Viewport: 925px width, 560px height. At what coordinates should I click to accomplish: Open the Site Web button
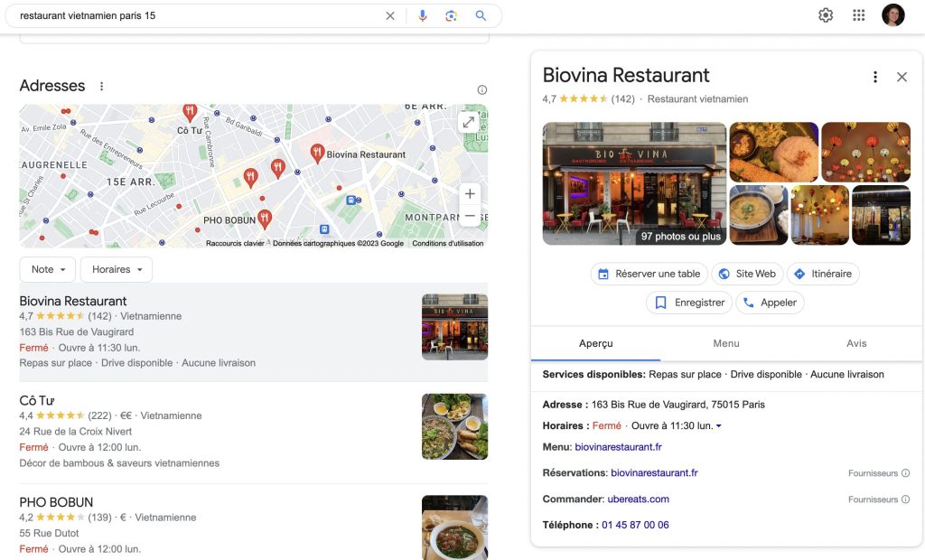[x=747, y=274]
